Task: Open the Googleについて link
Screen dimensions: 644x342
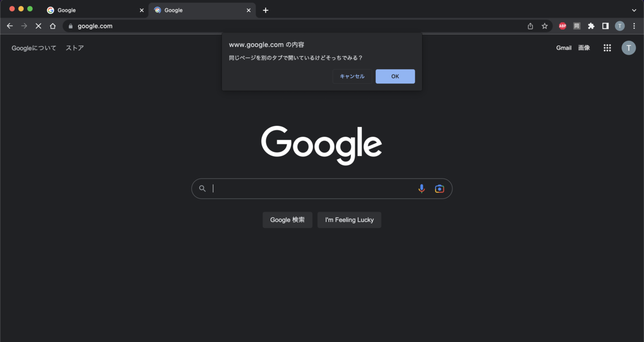Action: pos(34,48)
